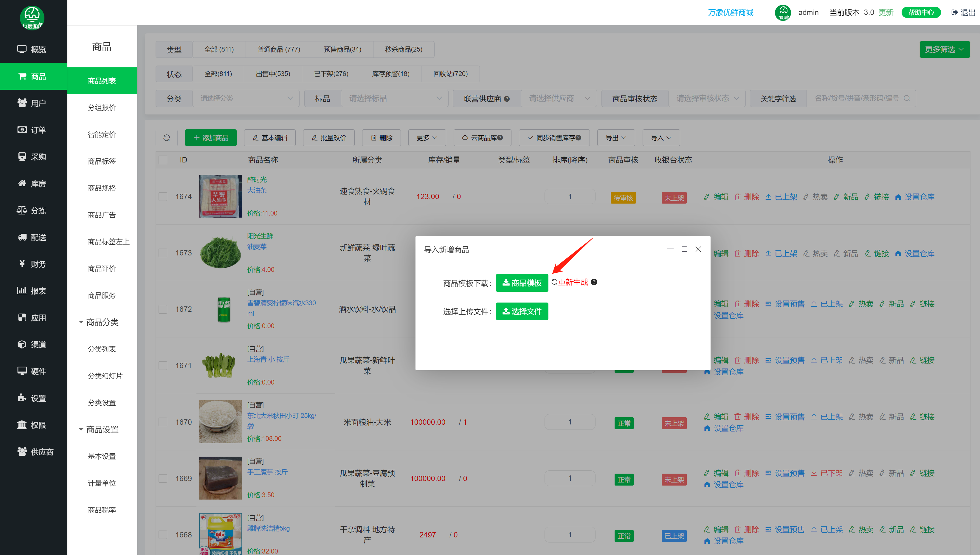Open the 导出 export dropdown
The width and height of the screenshot is (980, 555).
coord(616,138)
